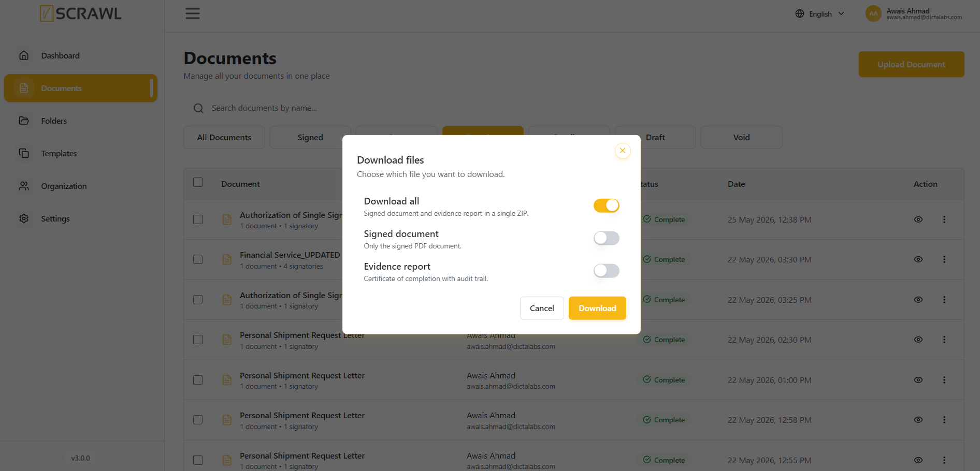View the 22 May 01:00 PM document
Screen dimensions: 980x471
click(918, 380)
